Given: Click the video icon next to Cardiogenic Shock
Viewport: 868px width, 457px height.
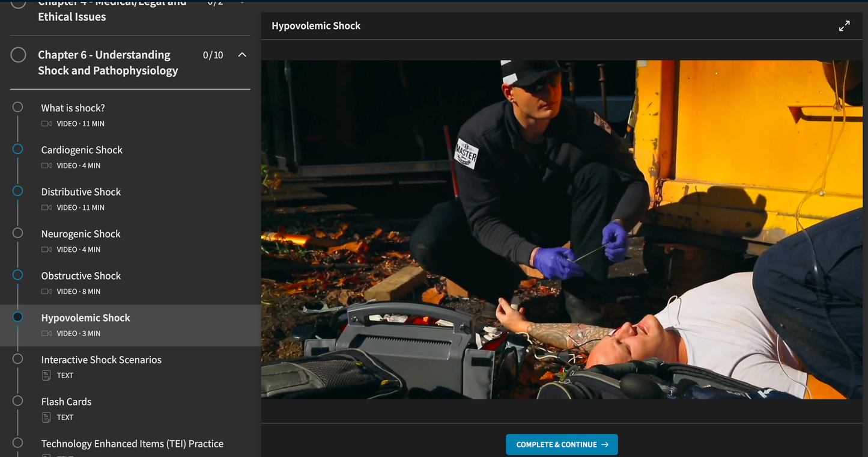Looking at the screenshot, I should [x=46, y=165].
